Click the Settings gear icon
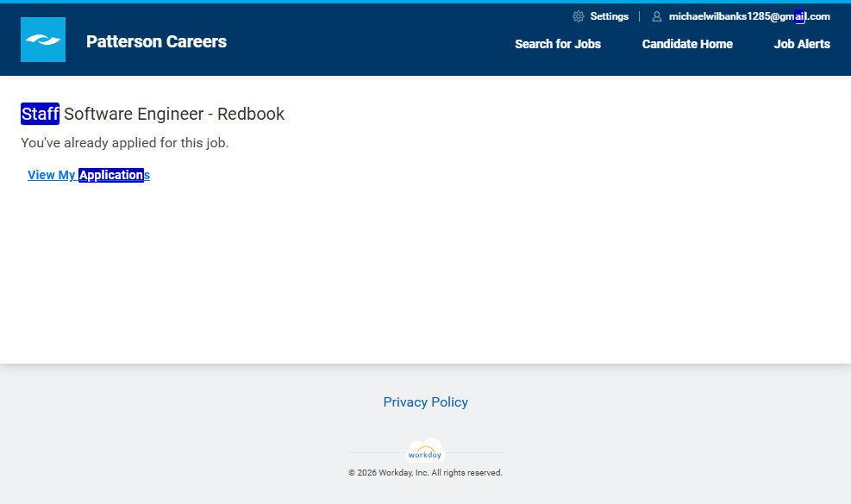This screenshot has width=851, height=504. [x=579, y=16]
